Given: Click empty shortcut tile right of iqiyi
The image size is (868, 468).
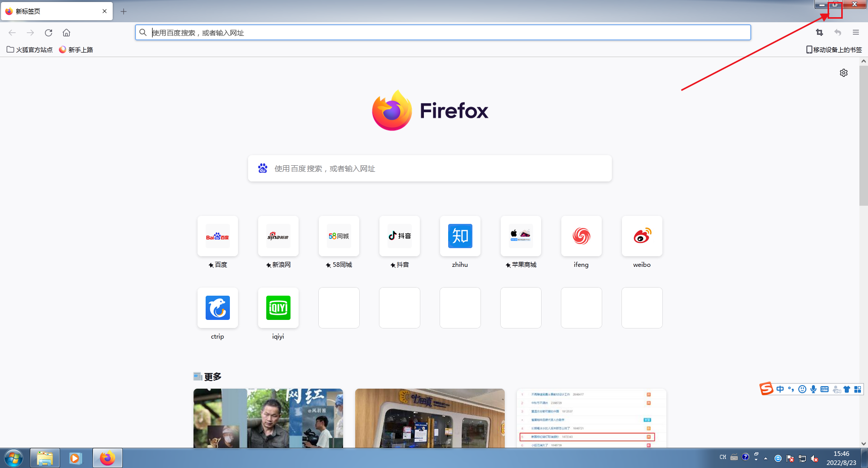Looking at the screenshot, I should pyautogui.click(x=339, y=308).
